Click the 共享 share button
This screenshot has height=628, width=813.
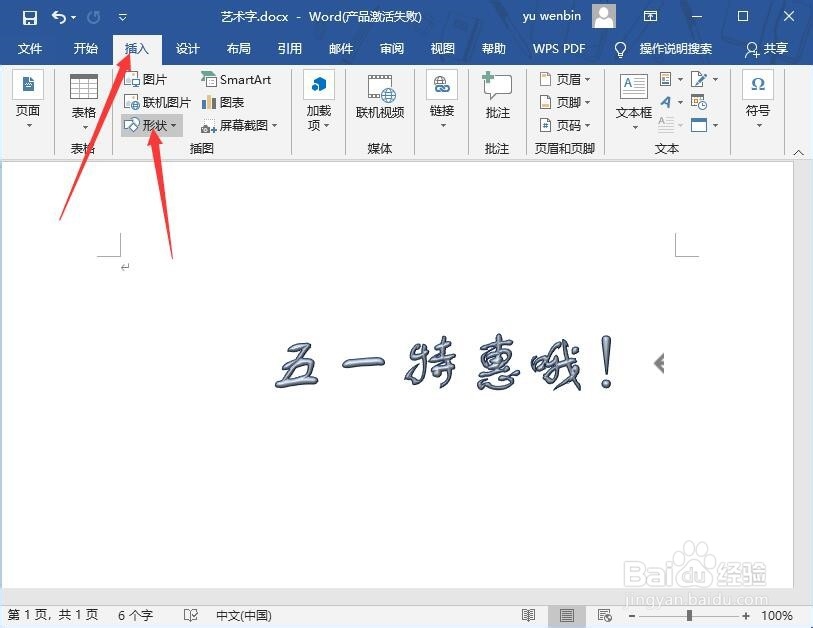[775, 48]
